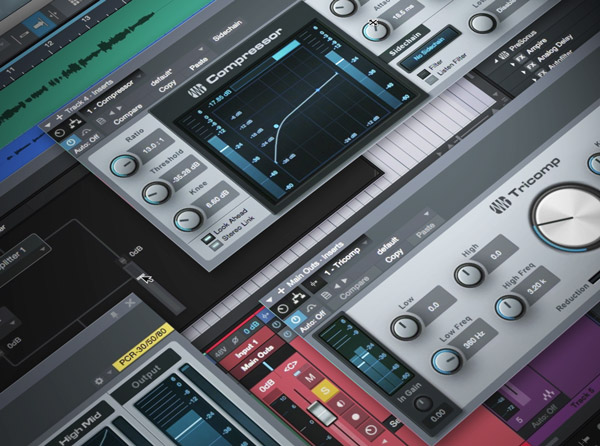Click the FX icon next to Analog Delay
This screenshot has height=446, width=600.
tap(532, 66)
